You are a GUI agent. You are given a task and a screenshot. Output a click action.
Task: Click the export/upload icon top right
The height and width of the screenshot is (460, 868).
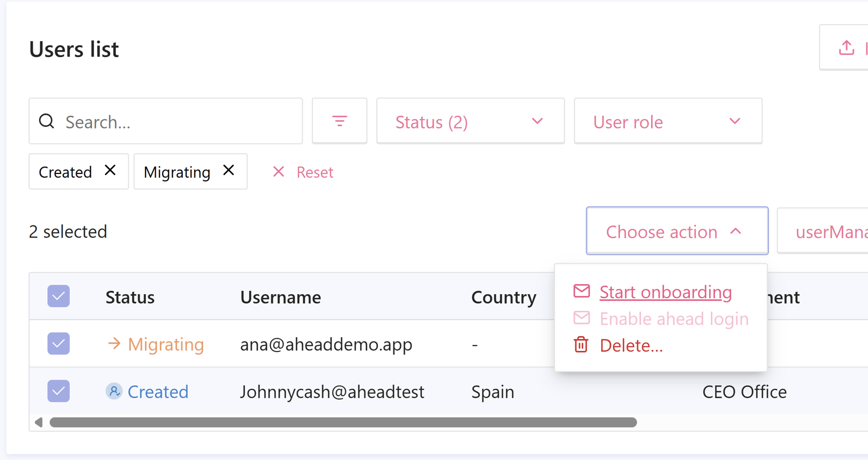[x=846, y=47]
